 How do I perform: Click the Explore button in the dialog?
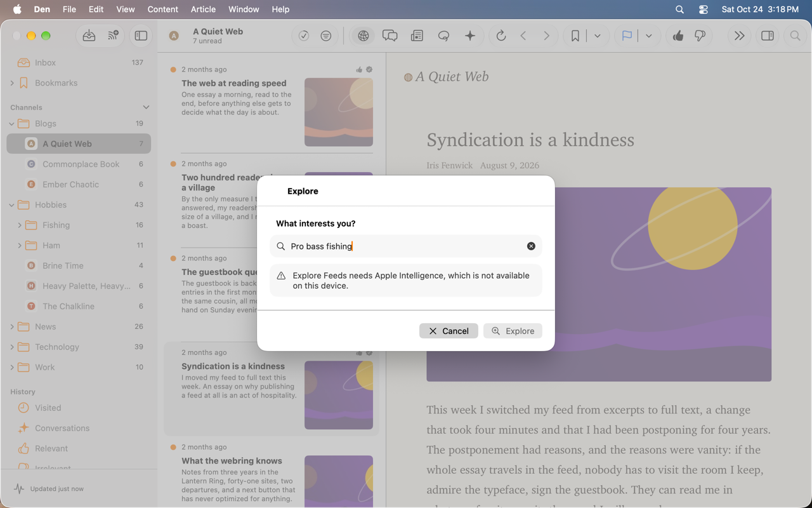click(513, 331)
